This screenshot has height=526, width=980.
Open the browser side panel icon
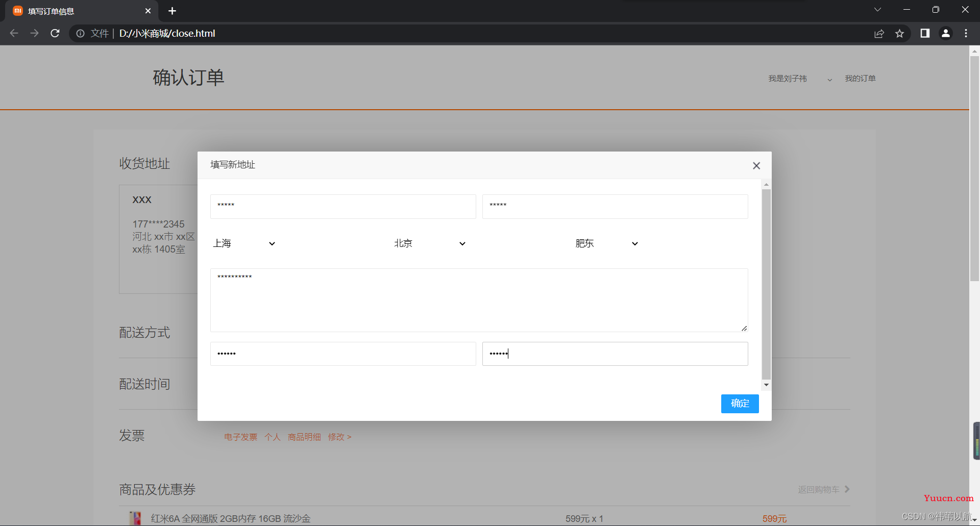tap(925, 33)
